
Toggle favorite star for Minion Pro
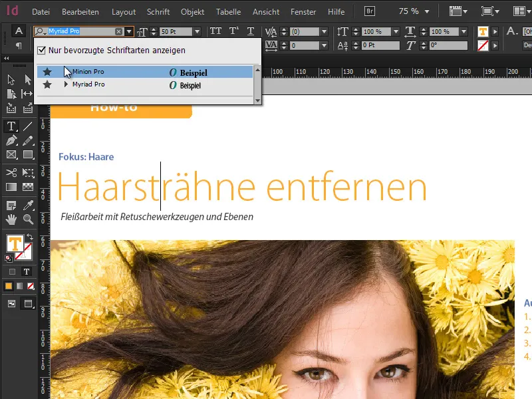coord(47,72)
